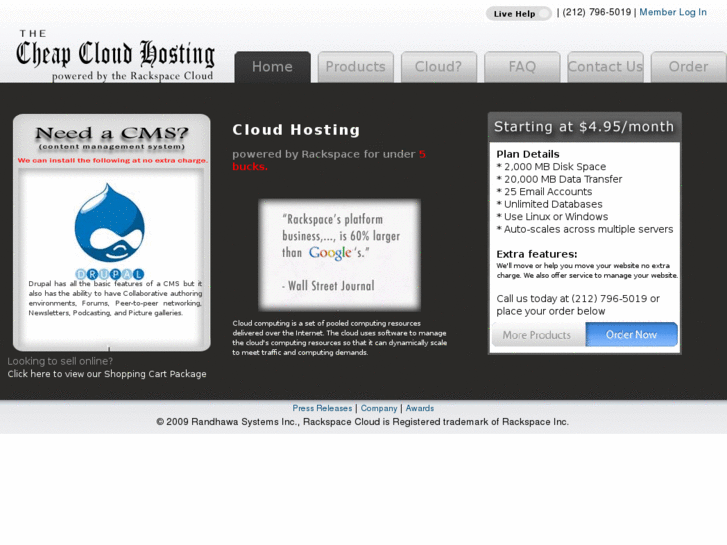727x545 pixels.
Task: Click the Plan Details heading
Action: (x=528, y=154)
